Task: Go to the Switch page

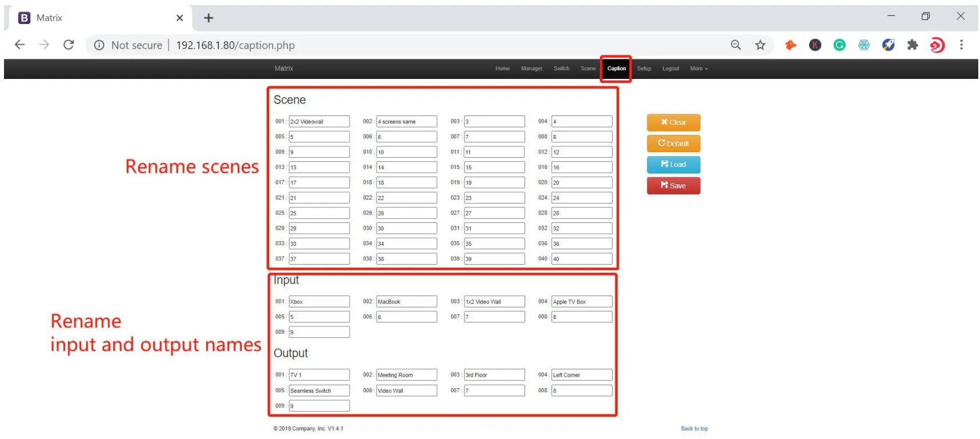Action: (x=561, y=69)
